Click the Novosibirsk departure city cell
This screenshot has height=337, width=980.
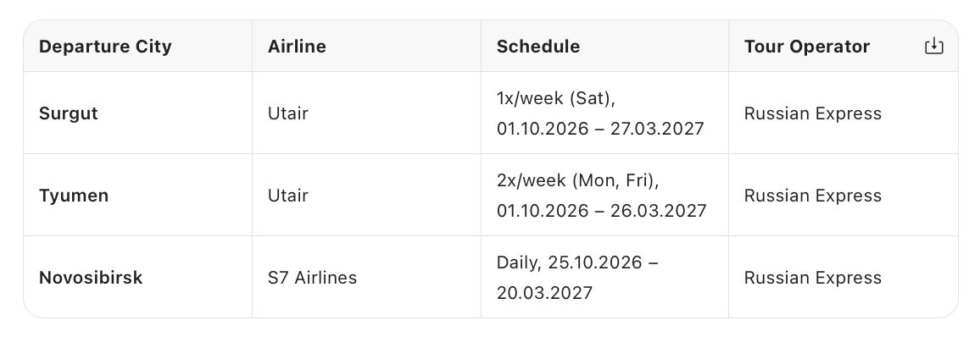pos(91,278)
